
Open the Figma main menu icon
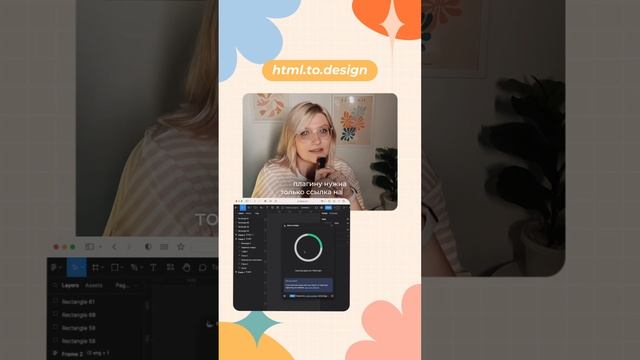[x=55, y=267]
